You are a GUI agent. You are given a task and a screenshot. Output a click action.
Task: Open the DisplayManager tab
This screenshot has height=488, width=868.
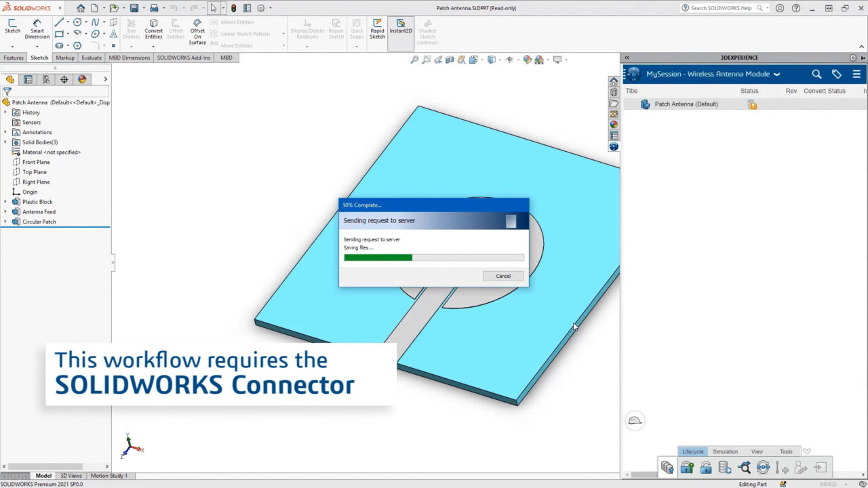82,79
